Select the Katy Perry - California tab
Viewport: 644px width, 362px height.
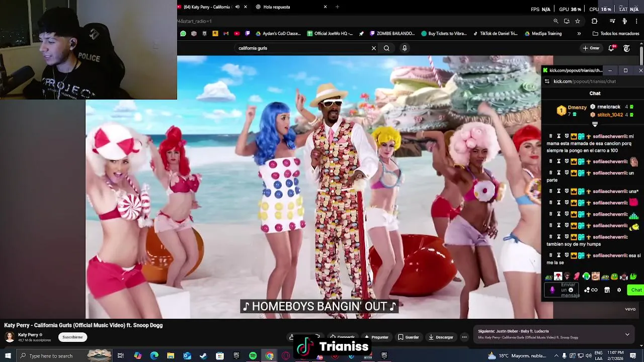coord(206,7)
